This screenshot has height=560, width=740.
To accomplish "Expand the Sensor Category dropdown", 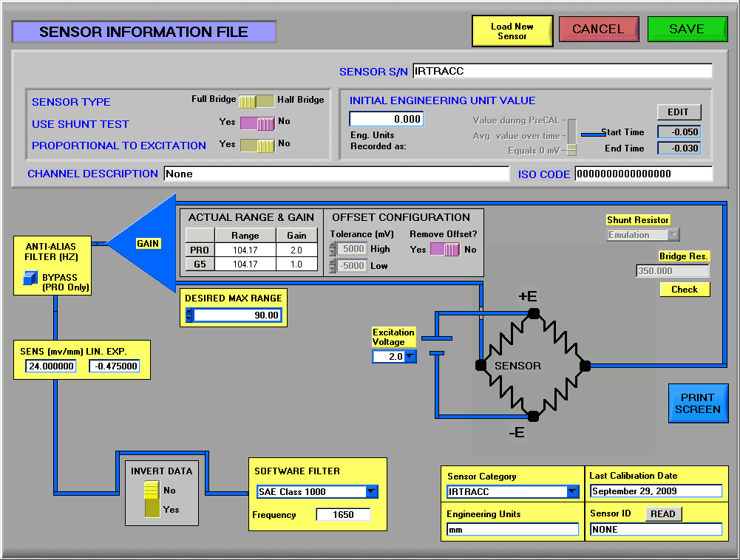I will 571,492.
